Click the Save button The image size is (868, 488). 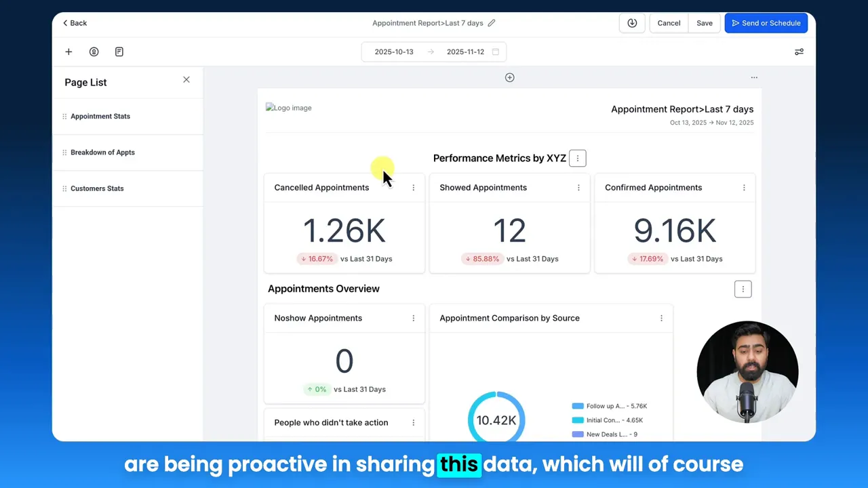(x=704, y=22)
